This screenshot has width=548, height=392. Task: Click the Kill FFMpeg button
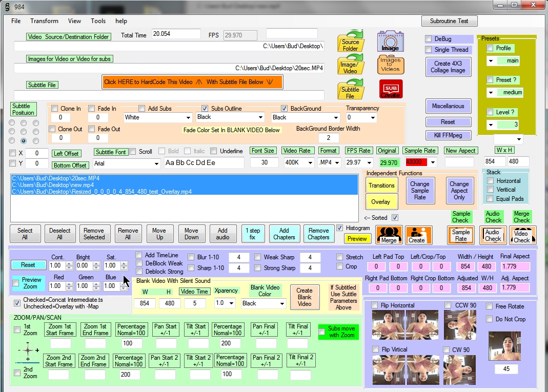448,135
